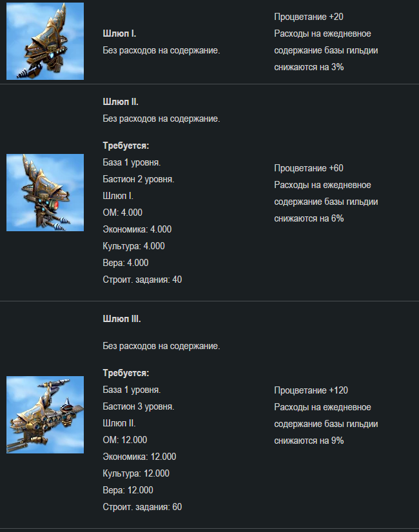Click 'Процветание +60' text
419x532 pixels.
click(309, 168)
